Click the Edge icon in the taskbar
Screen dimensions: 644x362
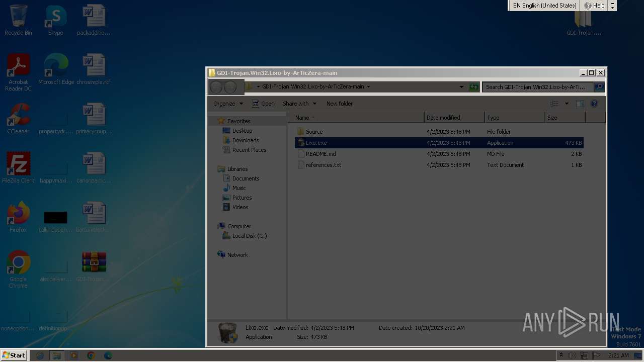coord(108,355)
